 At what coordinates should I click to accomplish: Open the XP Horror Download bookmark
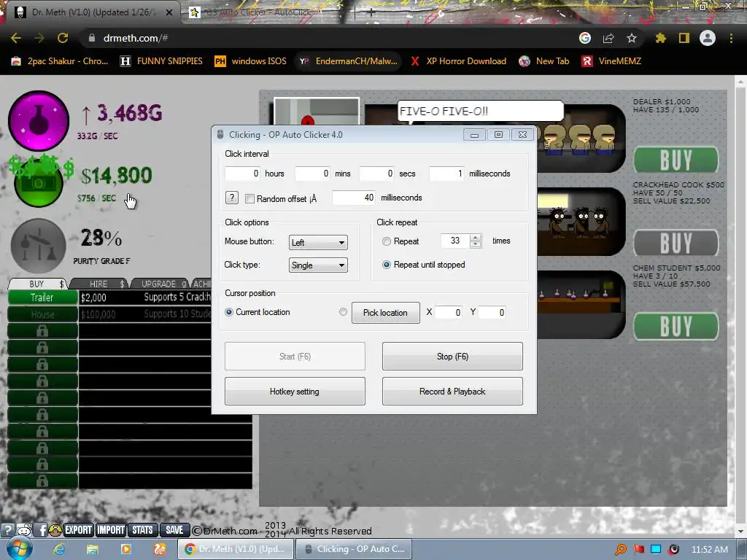click(x=458, y=61)
